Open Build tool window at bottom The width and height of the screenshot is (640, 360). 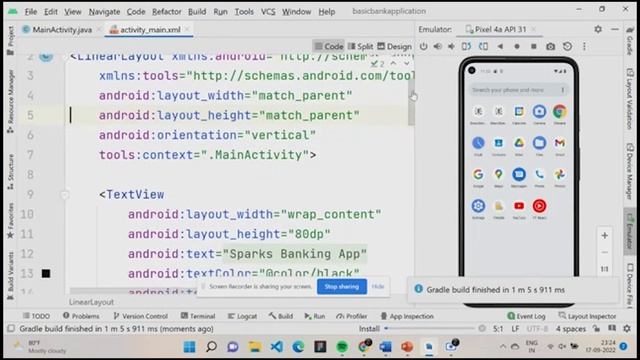click(281, 316)
